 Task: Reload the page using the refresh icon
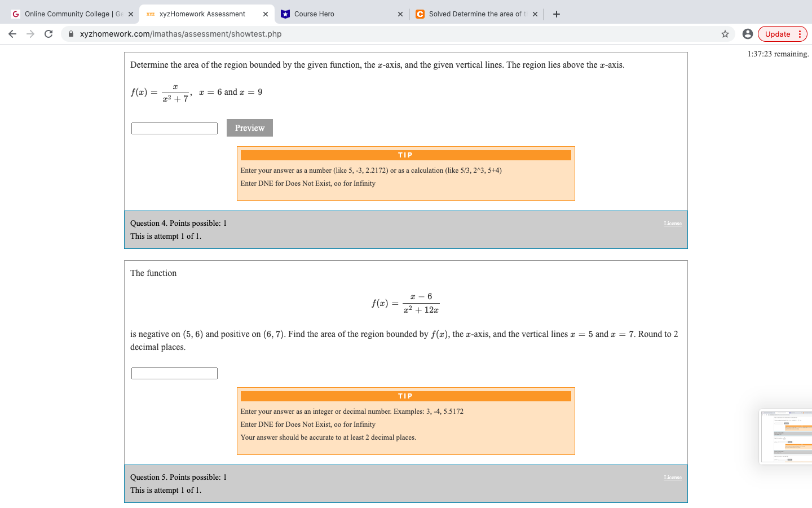(x=48, y=34)
